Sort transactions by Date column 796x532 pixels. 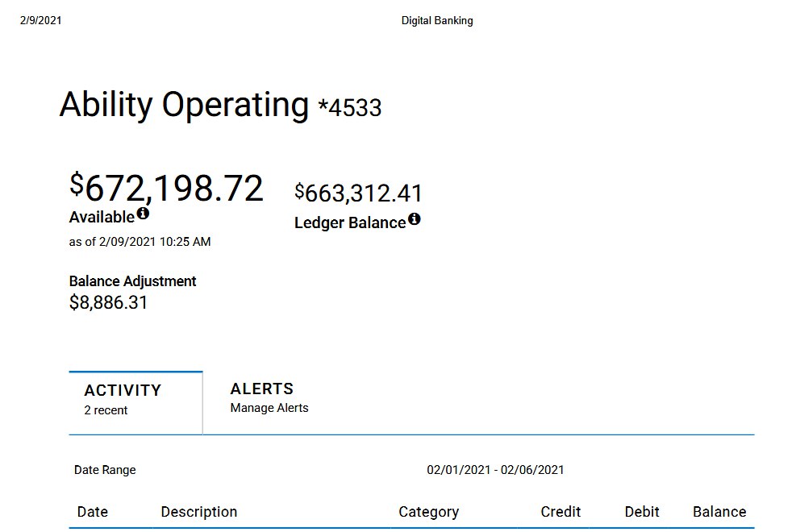pyautogui.click(x=92, y=512)
